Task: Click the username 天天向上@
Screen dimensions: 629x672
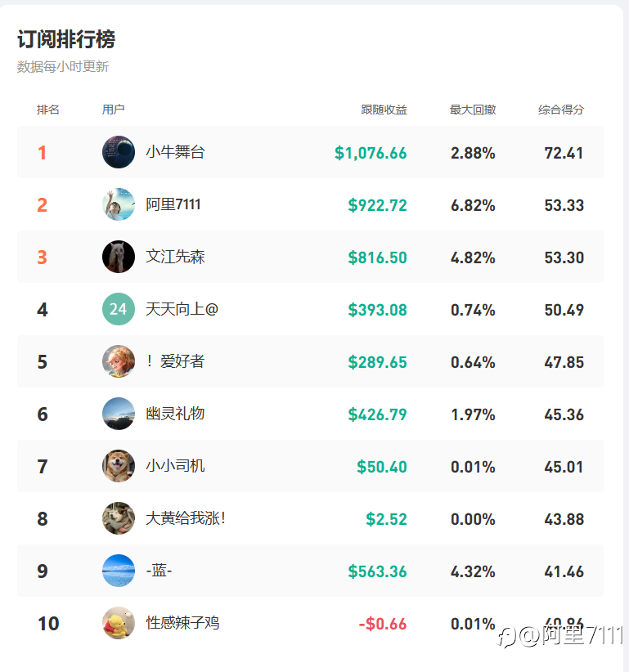Action: (182, 309)
